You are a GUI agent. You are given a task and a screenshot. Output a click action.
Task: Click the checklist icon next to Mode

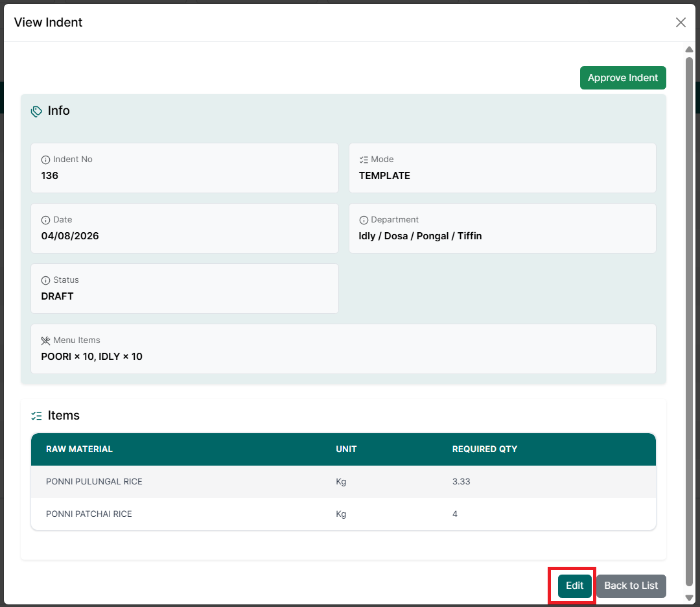364,160
